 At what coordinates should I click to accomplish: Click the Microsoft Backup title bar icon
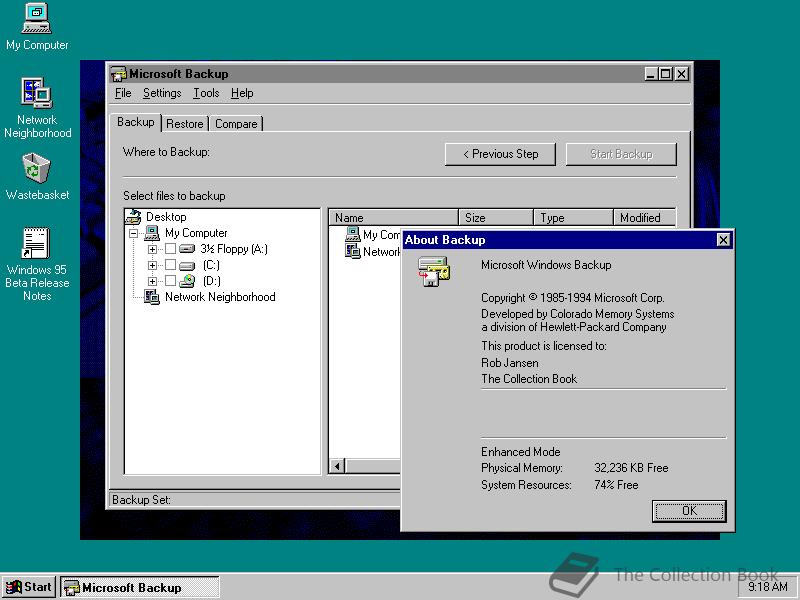pyautogui.click(x=118, y=74)
